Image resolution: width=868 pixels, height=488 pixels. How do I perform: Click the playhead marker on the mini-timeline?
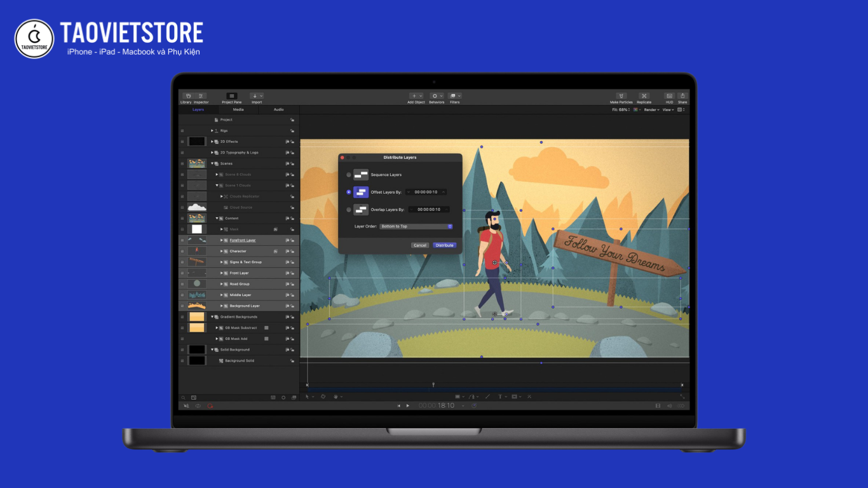[x=433, y=384]
